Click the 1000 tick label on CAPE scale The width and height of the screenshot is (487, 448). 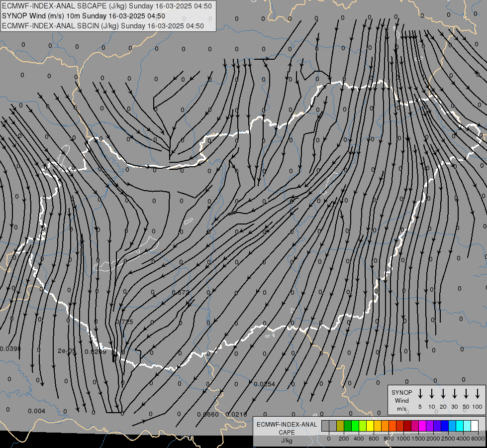pyautogui.click(x=403, y=439)
